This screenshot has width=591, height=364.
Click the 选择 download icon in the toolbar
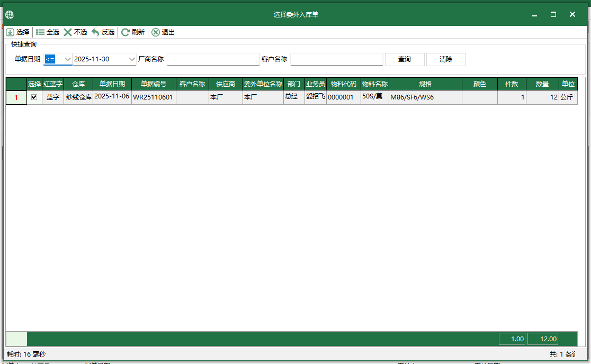[11, 32]
